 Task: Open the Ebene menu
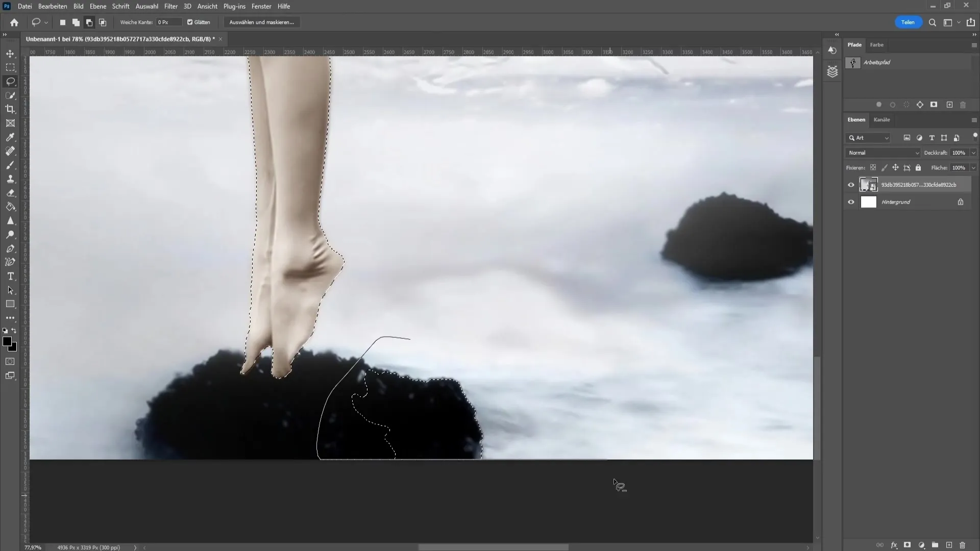pyautogui.click(x=96, y=6)
